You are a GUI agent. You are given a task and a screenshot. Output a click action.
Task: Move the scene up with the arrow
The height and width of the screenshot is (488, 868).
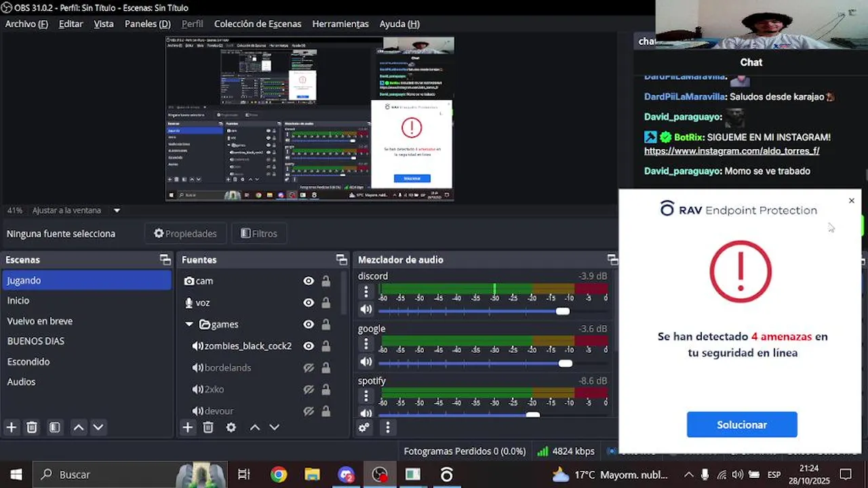coord(79,427)
